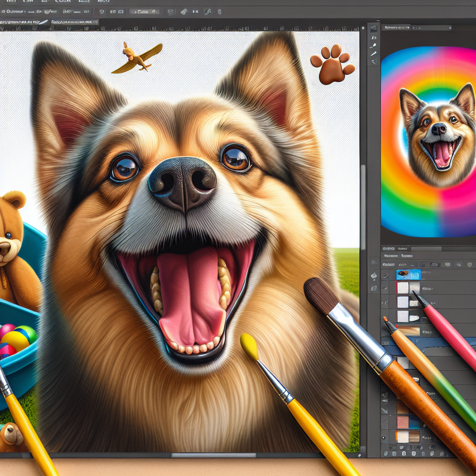The width and height of the screenshot is (476, 476).
Task: Select the eraser icon in the options bar
Action: point(184,12)
